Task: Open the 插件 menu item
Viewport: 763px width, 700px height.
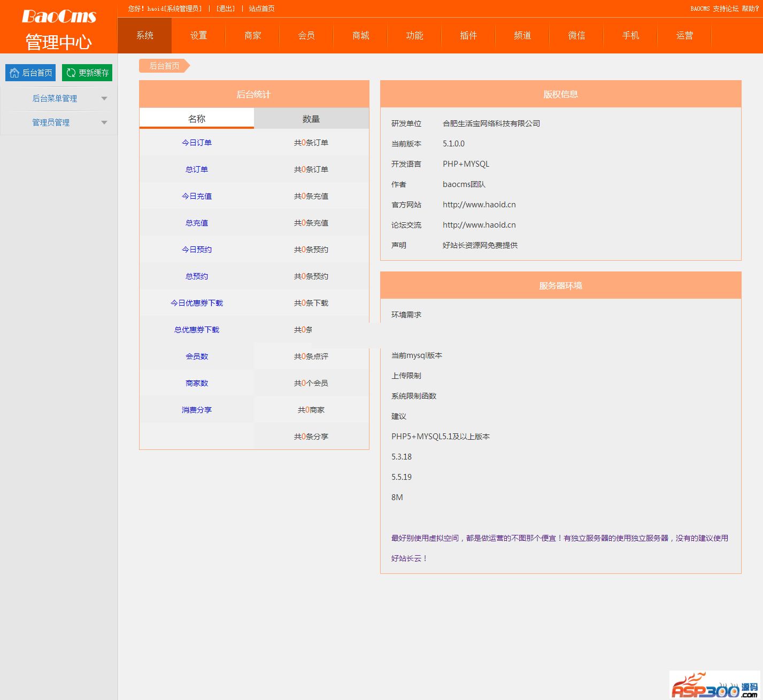Action: click(468, 35)
